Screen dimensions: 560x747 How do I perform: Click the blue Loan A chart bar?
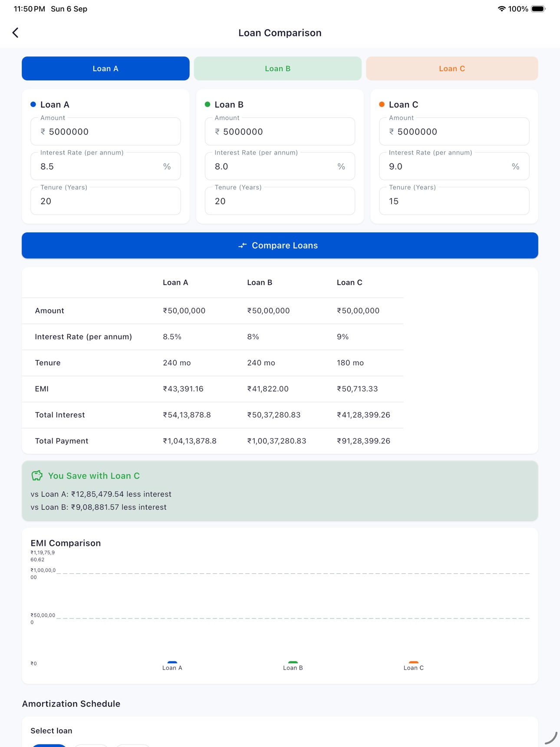[x=172, y=662]
